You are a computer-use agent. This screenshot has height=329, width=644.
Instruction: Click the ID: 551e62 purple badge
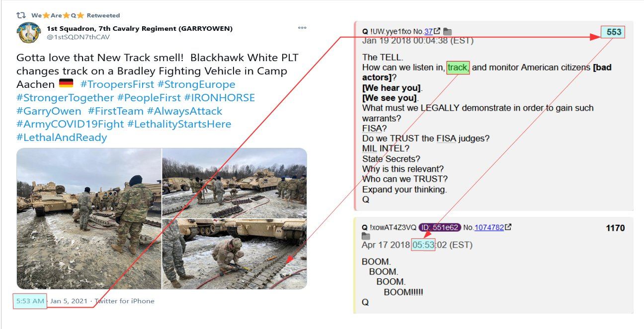point(440,227)
